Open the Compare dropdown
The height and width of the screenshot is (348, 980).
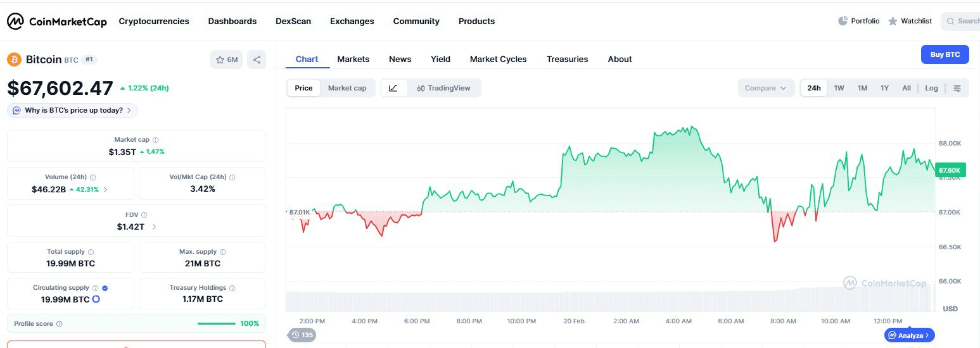765,88
